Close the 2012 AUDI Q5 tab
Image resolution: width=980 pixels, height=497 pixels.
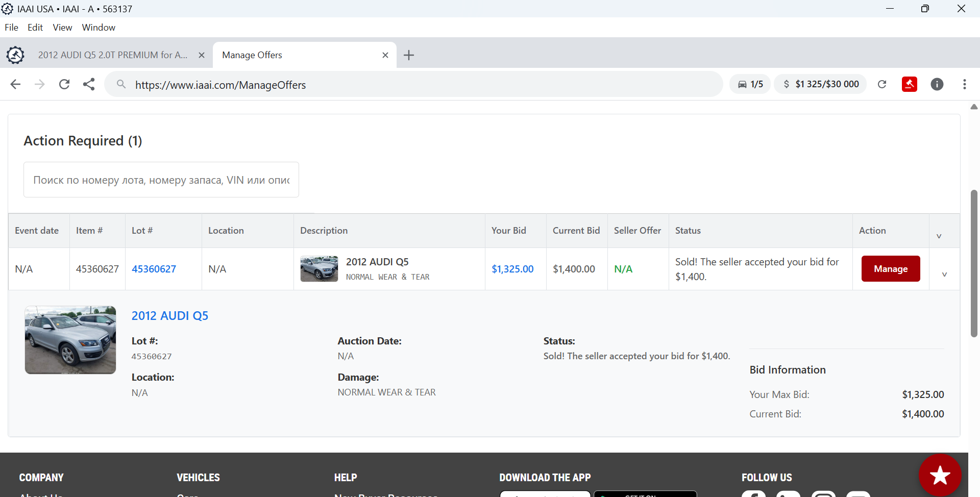pos(202,55)
